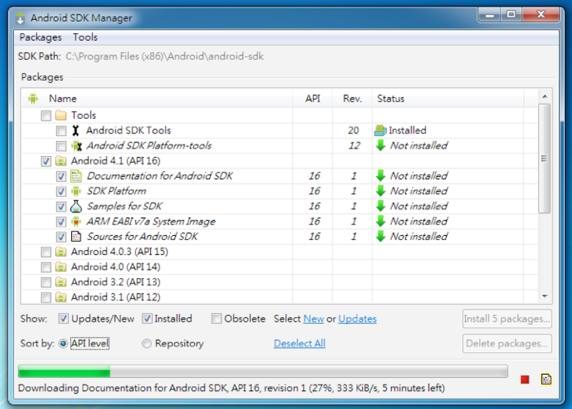Click the Tools folder icon

point(61,116)
